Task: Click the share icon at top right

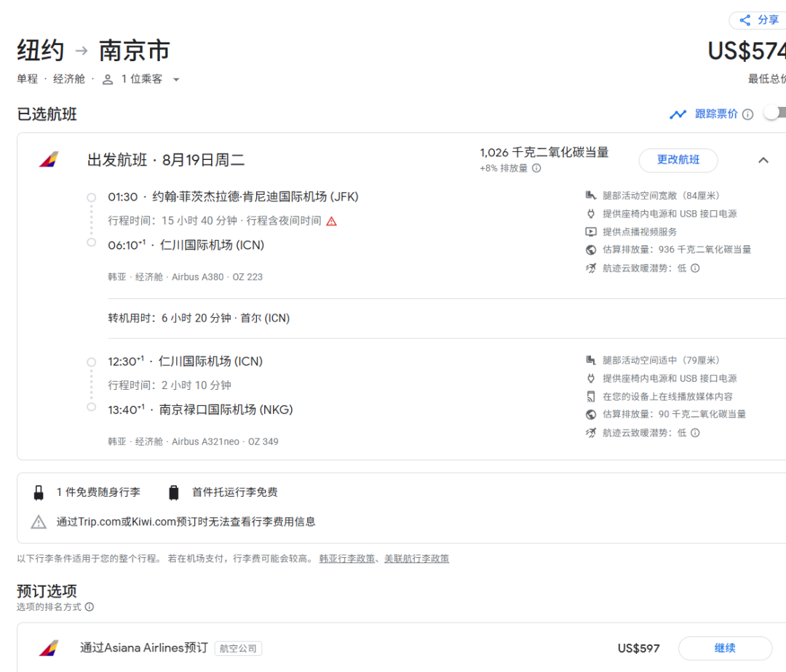Action: pyautogui.click(x=745, y=20)
